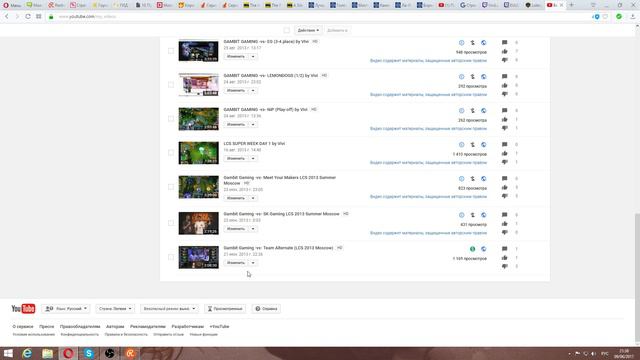Click the dollar icon for SK Gaming video
The height and width of the screenshot is (360, 640).
tap(473, 215)
